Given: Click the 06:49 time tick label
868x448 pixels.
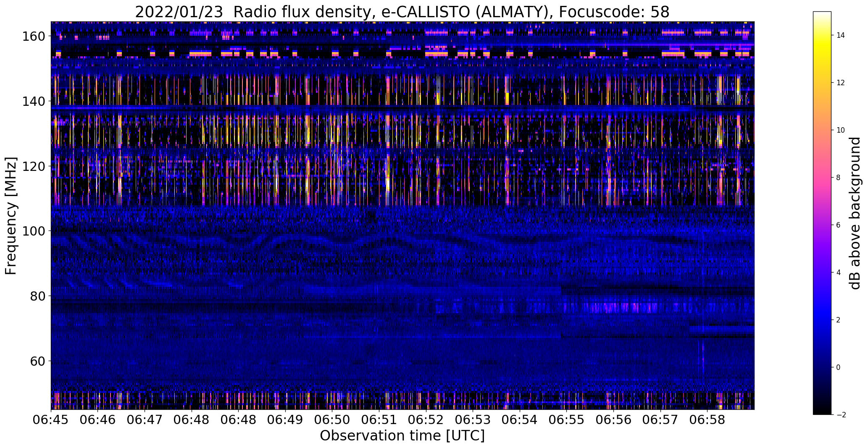Looking at the screenshot, I should click(285, 420).
